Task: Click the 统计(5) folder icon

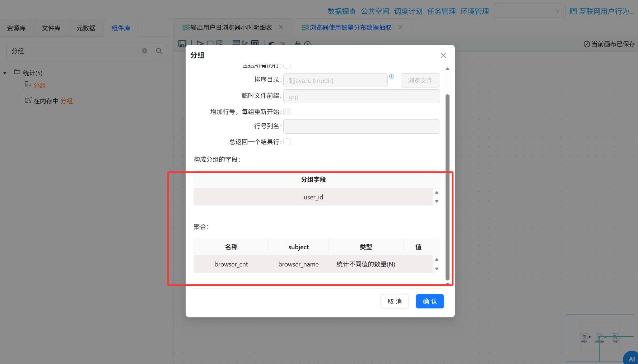Action: pyautogui.click(x=17, y=72)
